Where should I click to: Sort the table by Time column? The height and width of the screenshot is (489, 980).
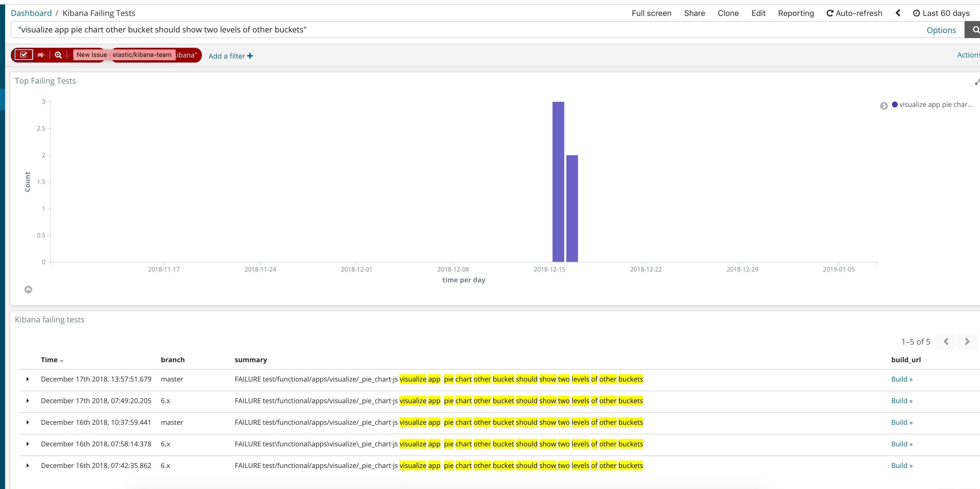point(52,360)
